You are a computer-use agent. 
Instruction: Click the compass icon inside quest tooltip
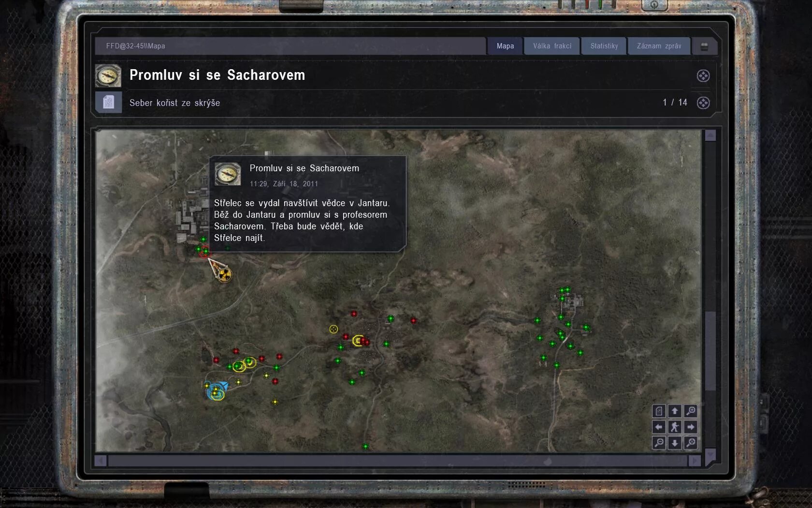[x=228, y=174]
